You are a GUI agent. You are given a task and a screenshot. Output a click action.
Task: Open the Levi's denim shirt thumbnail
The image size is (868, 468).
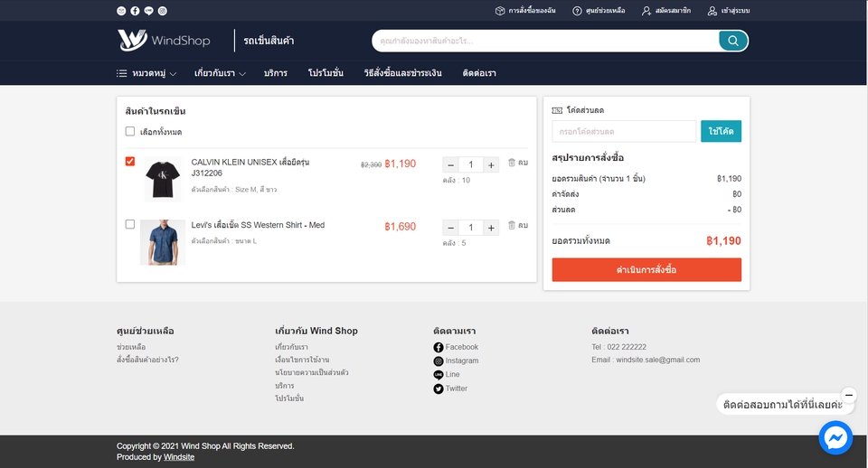click(163, 242)
